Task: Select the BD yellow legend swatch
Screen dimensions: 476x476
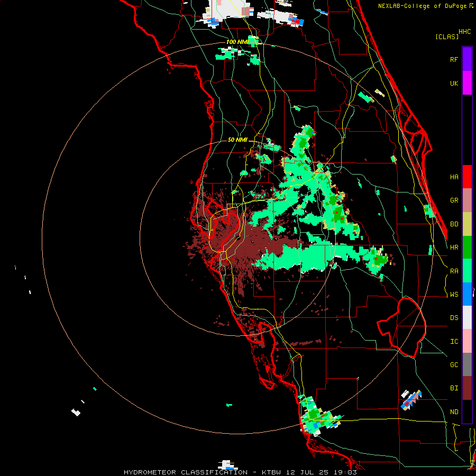Action: click(x=467, y=224)
